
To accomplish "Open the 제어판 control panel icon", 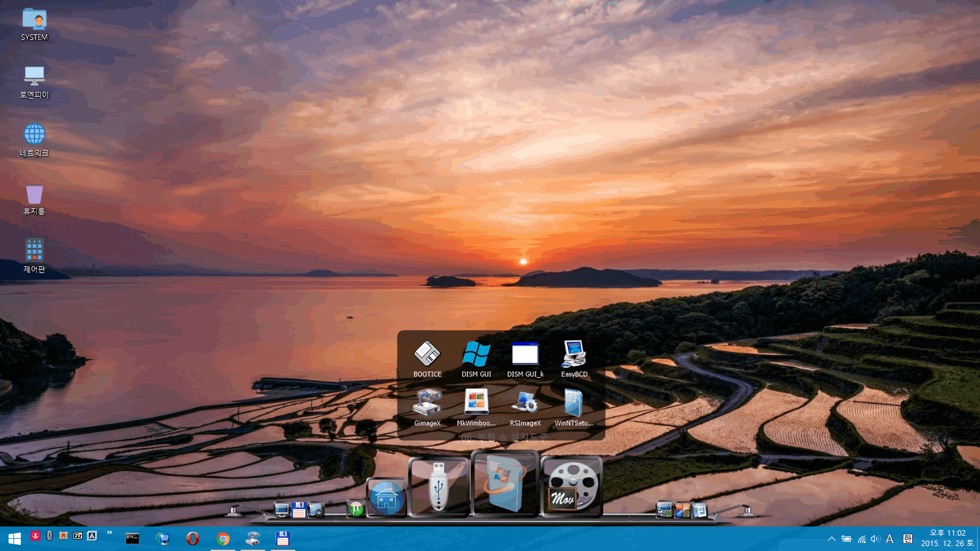I will 34,257.
